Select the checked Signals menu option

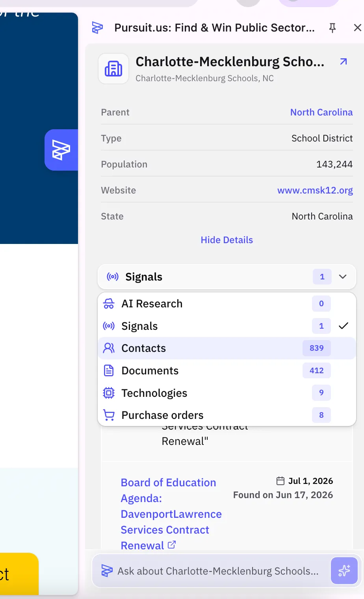pos(227,326)
